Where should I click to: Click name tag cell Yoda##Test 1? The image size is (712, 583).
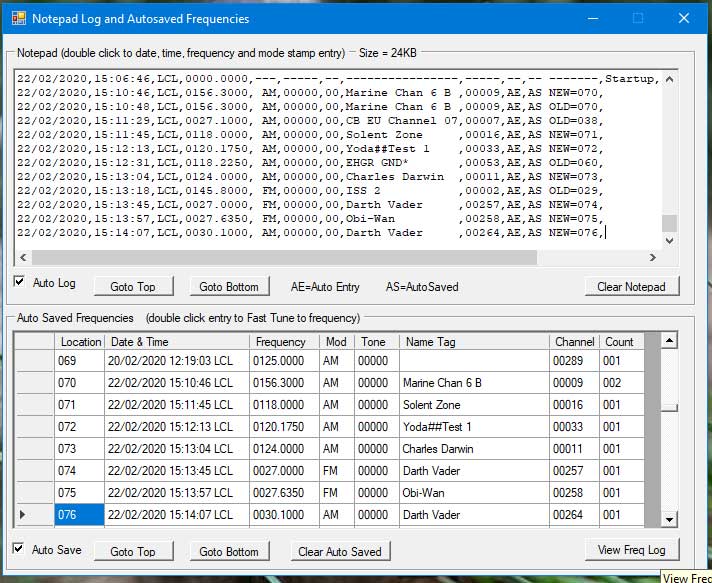pyautogui.click(x=474, y=427)
